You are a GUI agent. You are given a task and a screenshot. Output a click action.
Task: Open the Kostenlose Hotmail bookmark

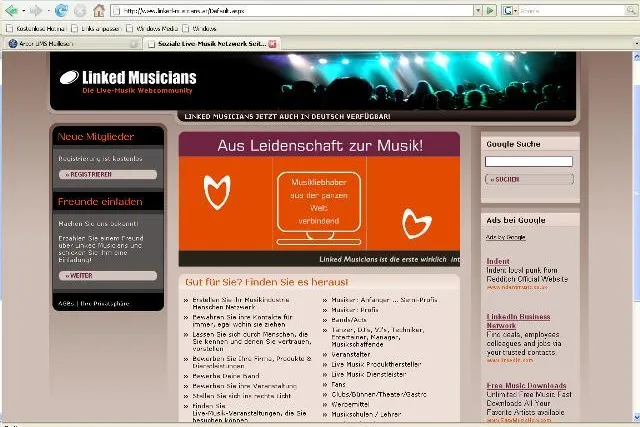36,29
